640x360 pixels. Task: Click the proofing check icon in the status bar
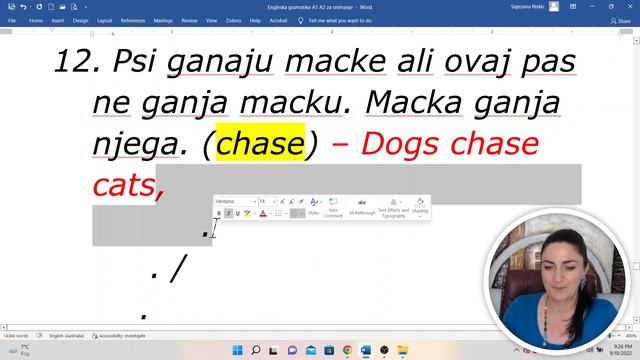pyautogui.click(x=39, y=336)
